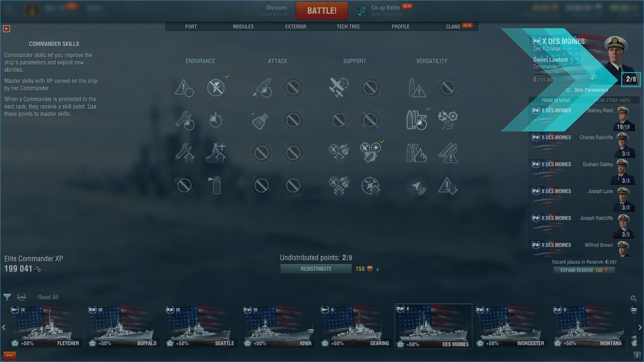Click the Expand Reserve button
Image resolution: width=644 pixels, height=362 pixels.
(584, 270)
